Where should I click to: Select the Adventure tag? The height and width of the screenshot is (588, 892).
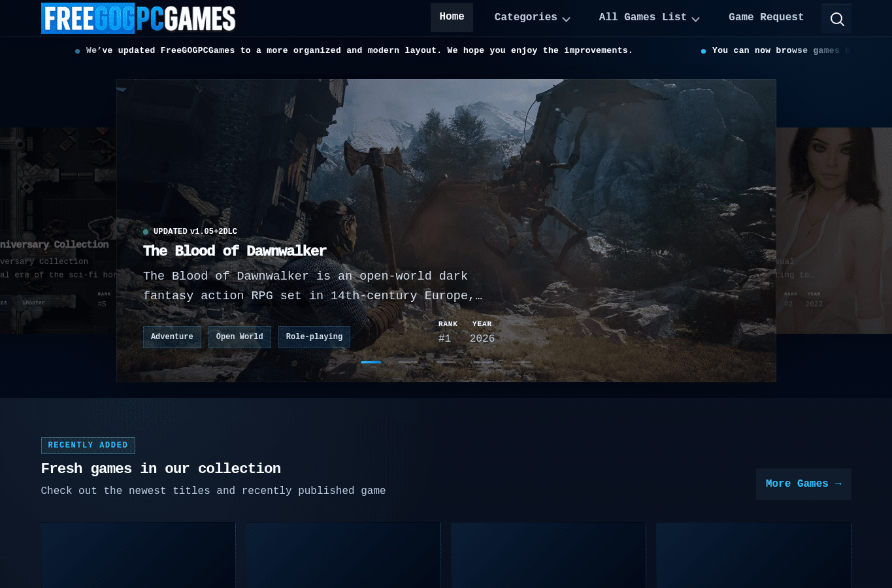[172, 337]
